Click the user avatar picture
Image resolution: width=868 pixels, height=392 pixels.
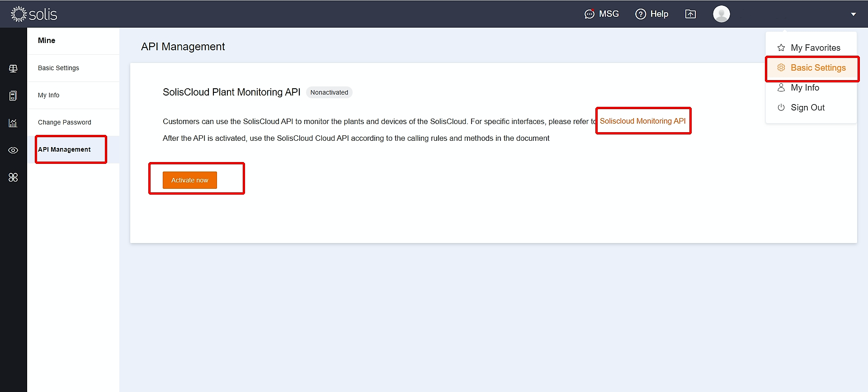[x=722, y=14]
